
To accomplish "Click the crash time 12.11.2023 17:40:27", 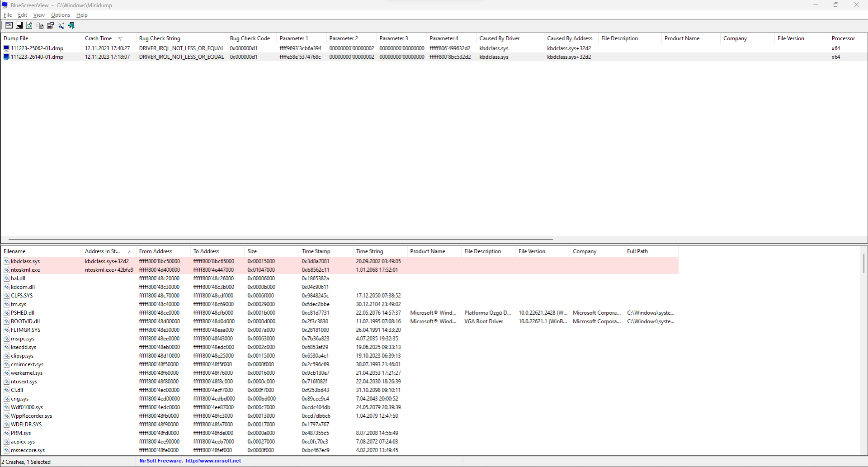I will [108, 48].
